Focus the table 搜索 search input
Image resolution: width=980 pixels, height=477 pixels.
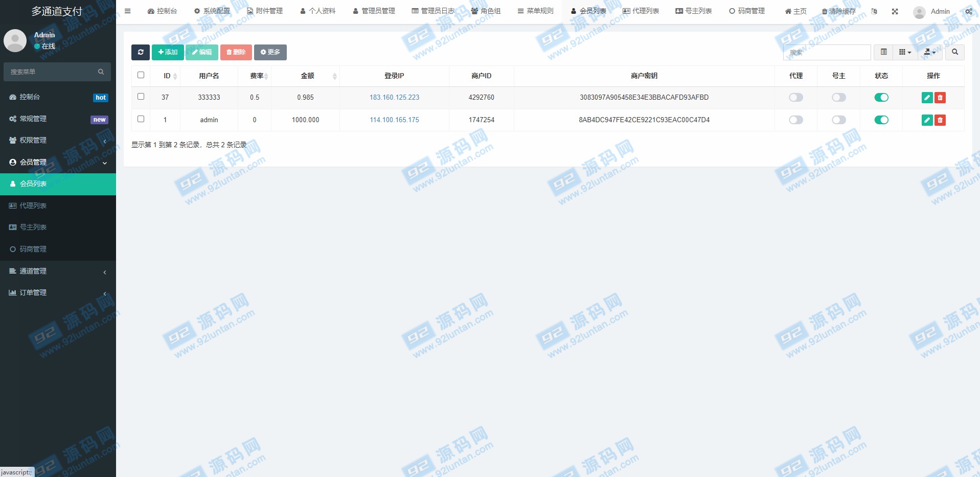[827, 52]
